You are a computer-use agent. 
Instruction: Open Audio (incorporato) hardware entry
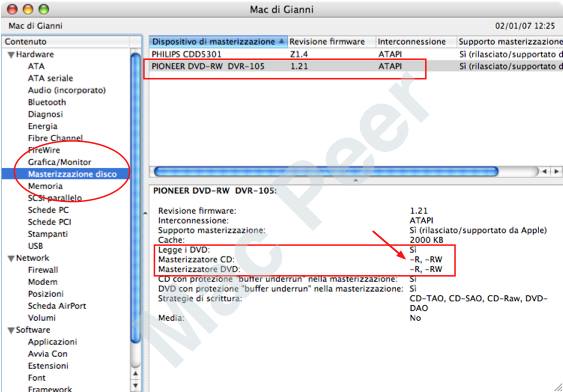pos(67,90)
